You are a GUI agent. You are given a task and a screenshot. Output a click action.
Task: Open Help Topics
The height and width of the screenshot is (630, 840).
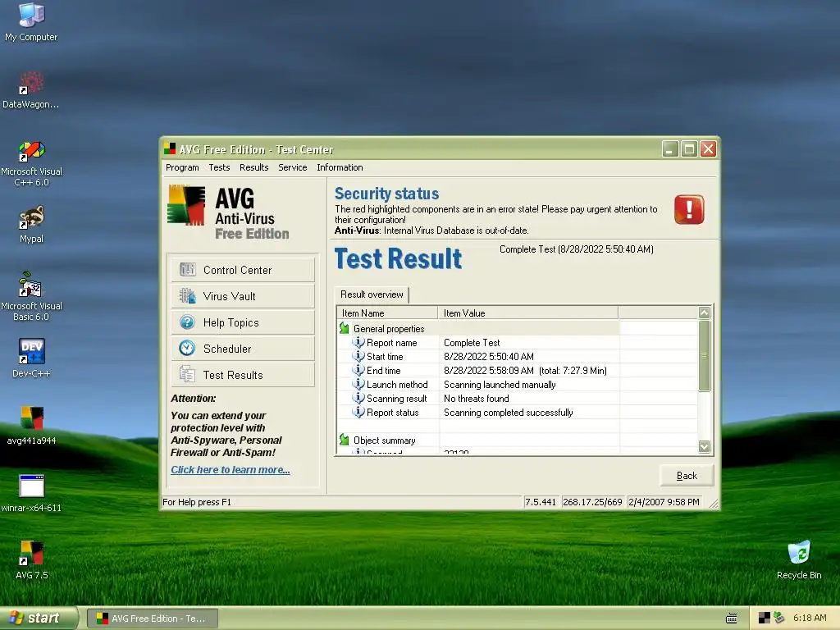(x=243, y=322)
